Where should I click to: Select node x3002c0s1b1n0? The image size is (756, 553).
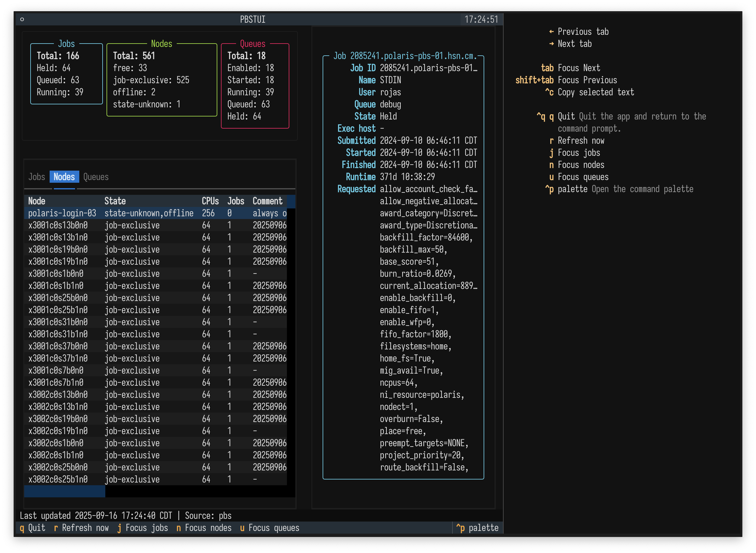[x=156, y=455]
